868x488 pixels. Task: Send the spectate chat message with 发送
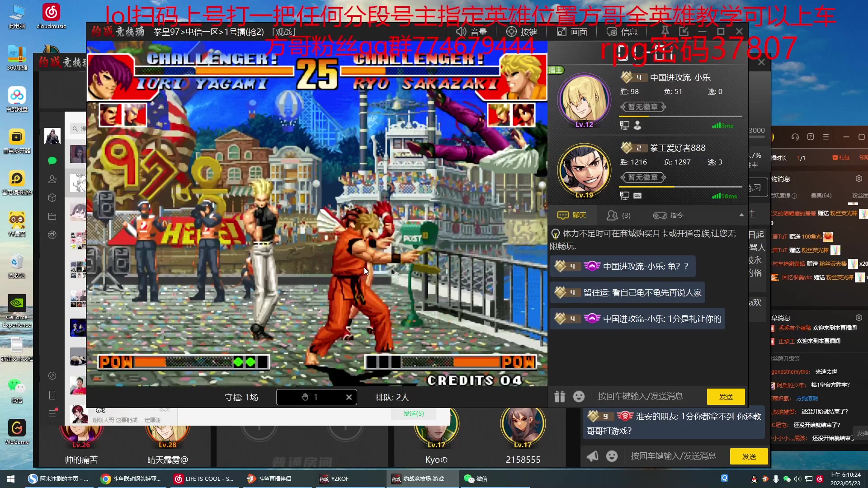point(726,397)
